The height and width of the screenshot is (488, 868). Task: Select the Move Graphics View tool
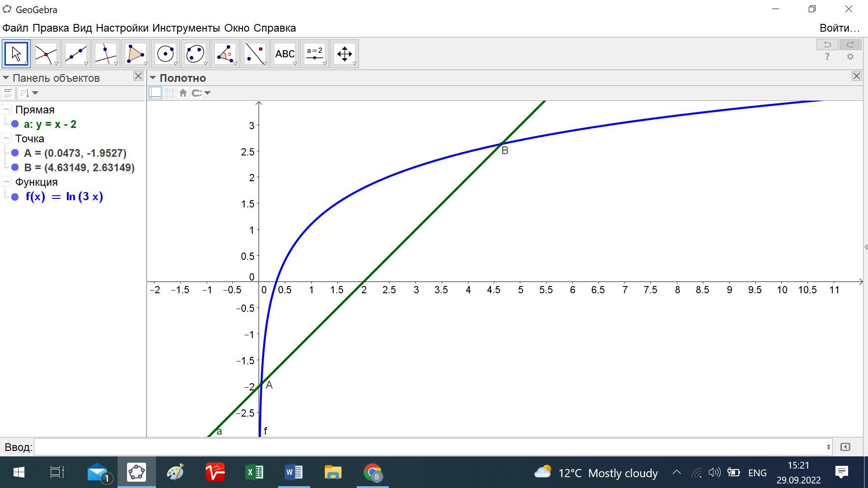click(x=344, y=54)
